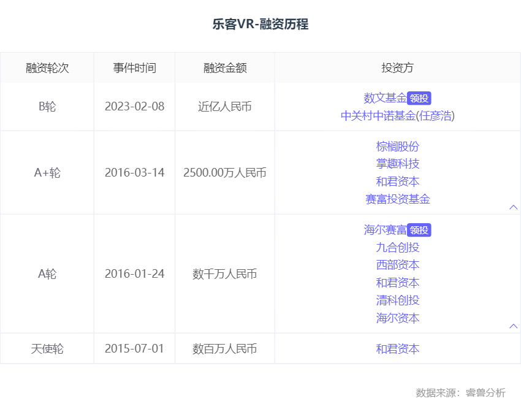Click the 棕榈股份 investor link
The height and width of the screenshot is (420, 521).
point(398,147)
